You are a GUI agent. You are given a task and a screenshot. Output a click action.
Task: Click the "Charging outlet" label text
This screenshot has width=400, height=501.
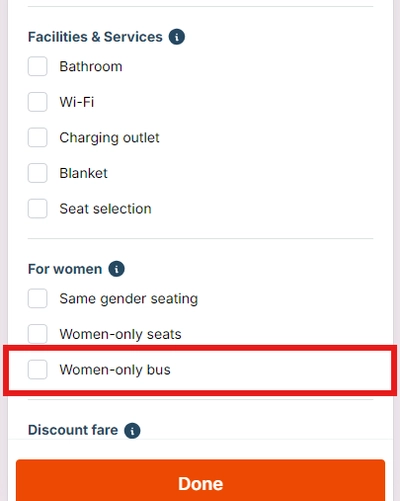point(109,138)
